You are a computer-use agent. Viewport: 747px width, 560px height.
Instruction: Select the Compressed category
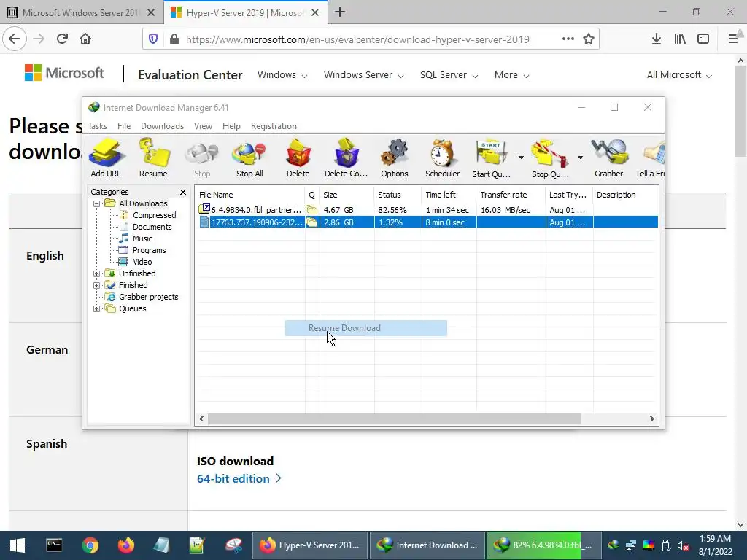(154, 215)
